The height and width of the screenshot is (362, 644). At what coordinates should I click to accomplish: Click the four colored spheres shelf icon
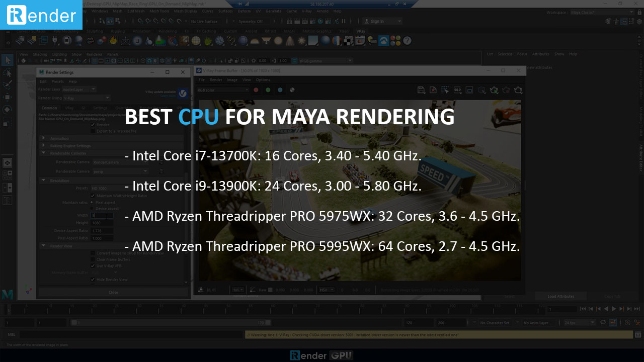[x=395, y=41]
